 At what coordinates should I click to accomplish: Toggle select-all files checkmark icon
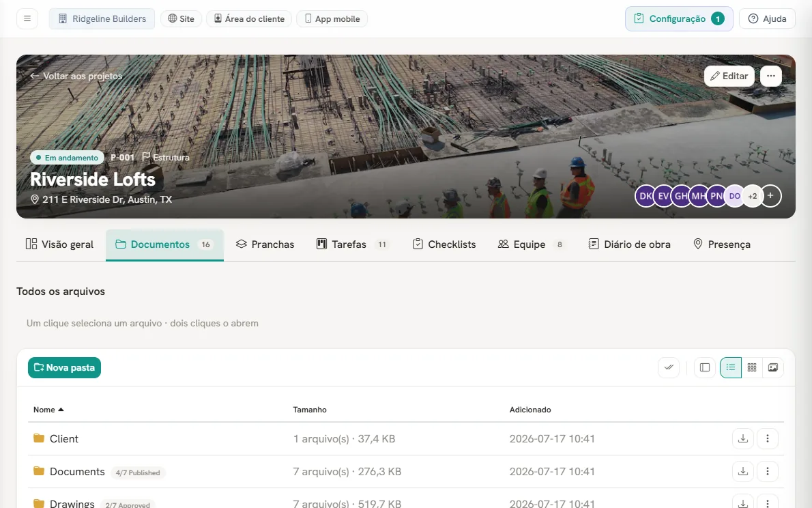click(x=669, y=367)
